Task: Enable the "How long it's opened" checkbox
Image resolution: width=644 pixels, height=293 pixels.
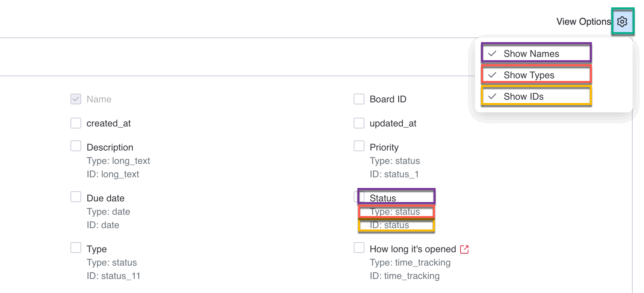Action: (359, 248)
